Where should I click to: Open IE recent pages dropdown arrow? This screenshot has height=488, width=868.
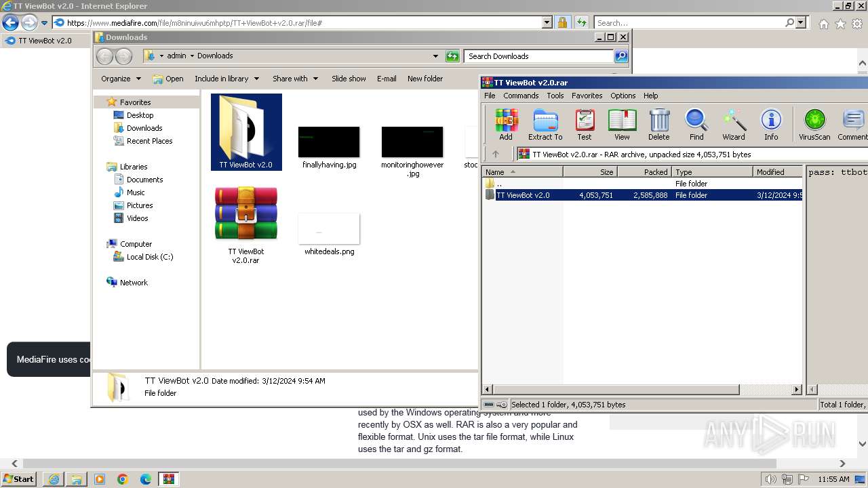tap(44, 22)
